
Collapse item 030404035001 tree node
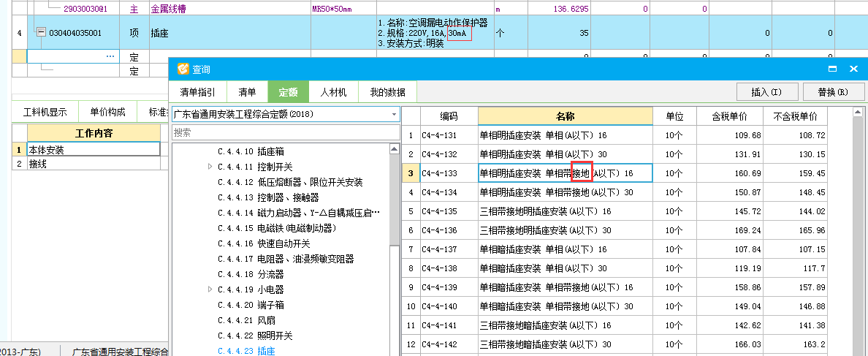pyautogui.click(x=41, y=33)
